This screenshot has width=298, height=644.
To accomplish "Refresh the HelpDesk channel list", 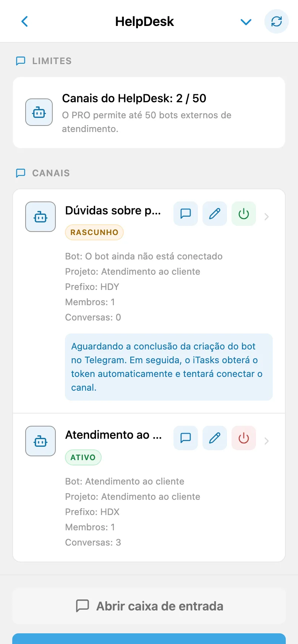I will point(277,21).
